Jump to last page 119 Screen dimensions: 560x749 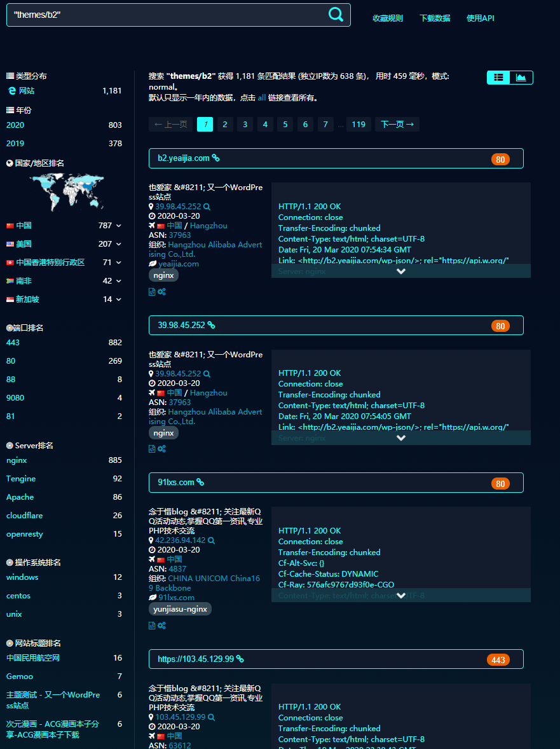pos(359,124)
